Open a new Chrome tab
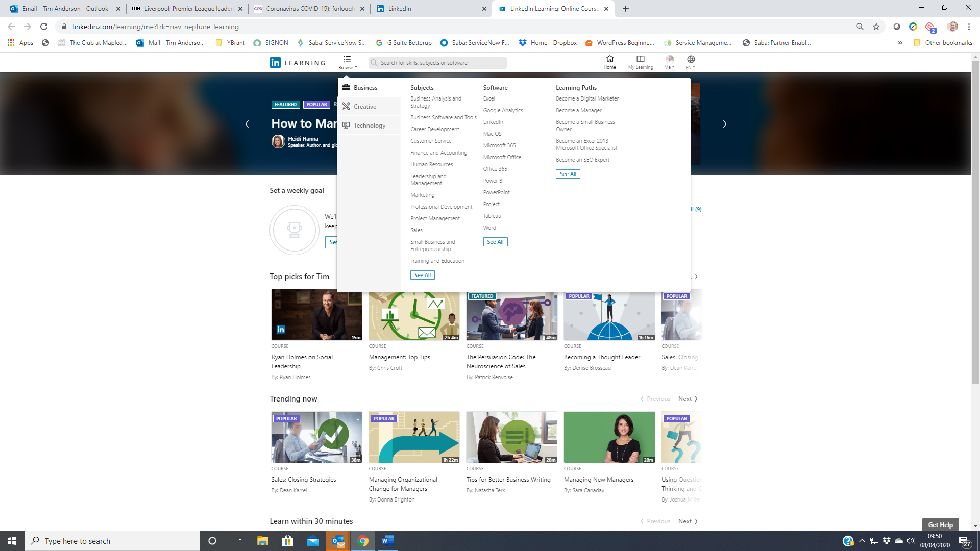The height and width of the screenshot is (551, 980). click(x=626, y=9)
